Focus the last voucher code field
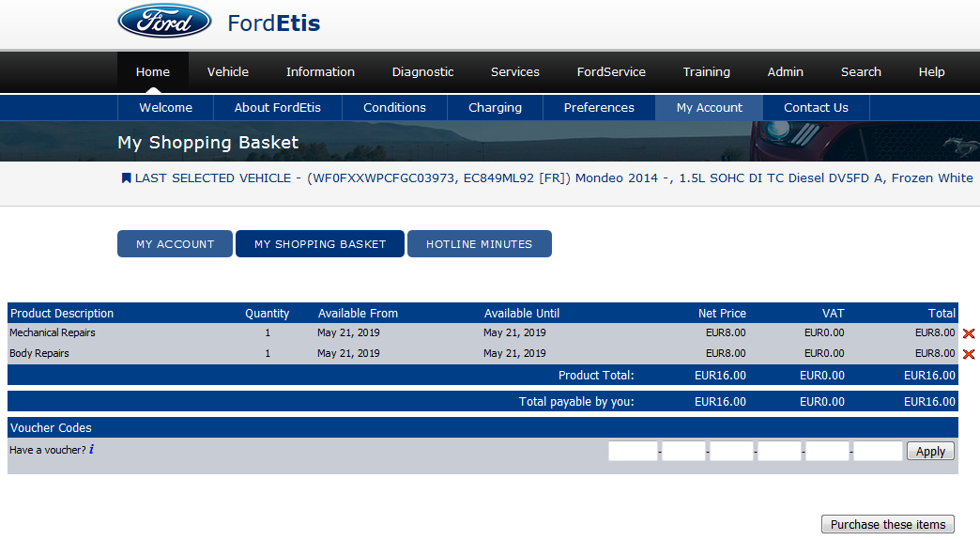 (x=878, y=452)
